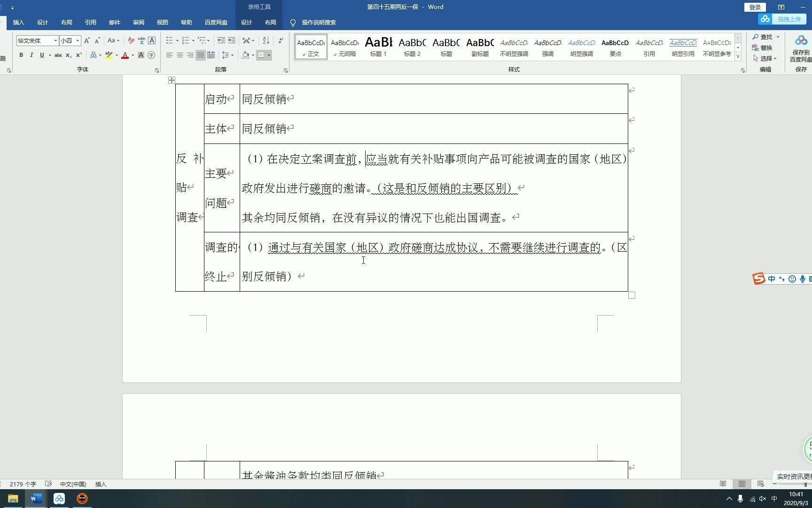The image size is (812, 508).
Task: Open text effects menu
Action: click(x=94, y=55)
